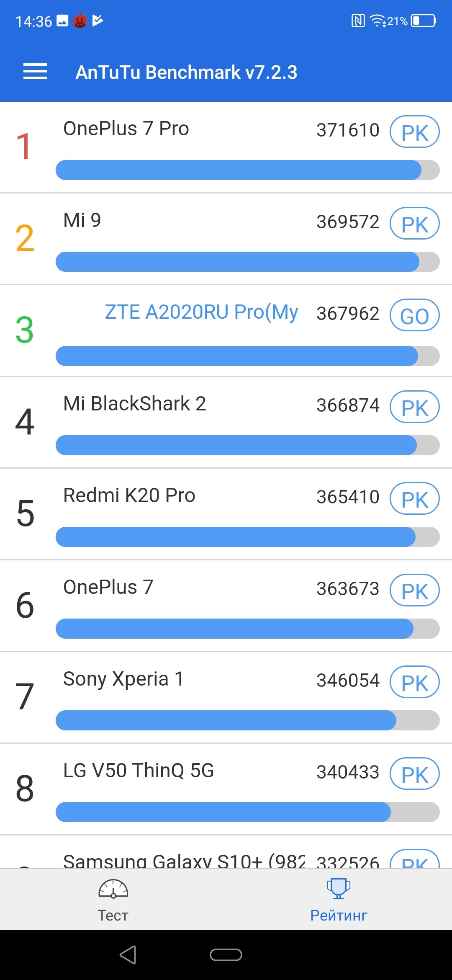Image resolution: width=452 pixels, height=980 pixels.
Task: Tap the ZTE A2020RU Pro device name
Action: [201, 312]
